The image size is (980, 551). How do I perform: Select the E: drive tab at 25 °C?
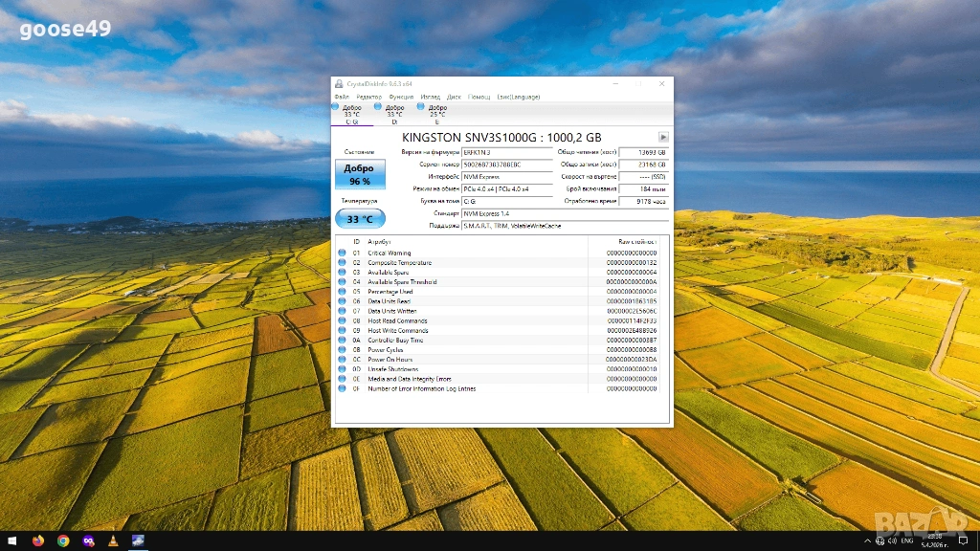[436, 114]
